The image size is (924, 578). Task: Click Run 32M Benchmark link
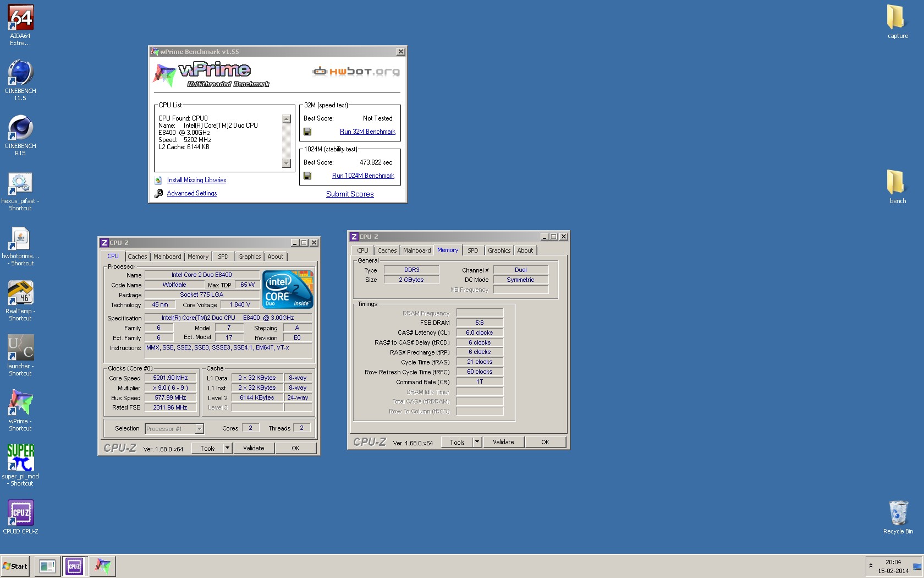pyautogui.click(x=367, y=132)
